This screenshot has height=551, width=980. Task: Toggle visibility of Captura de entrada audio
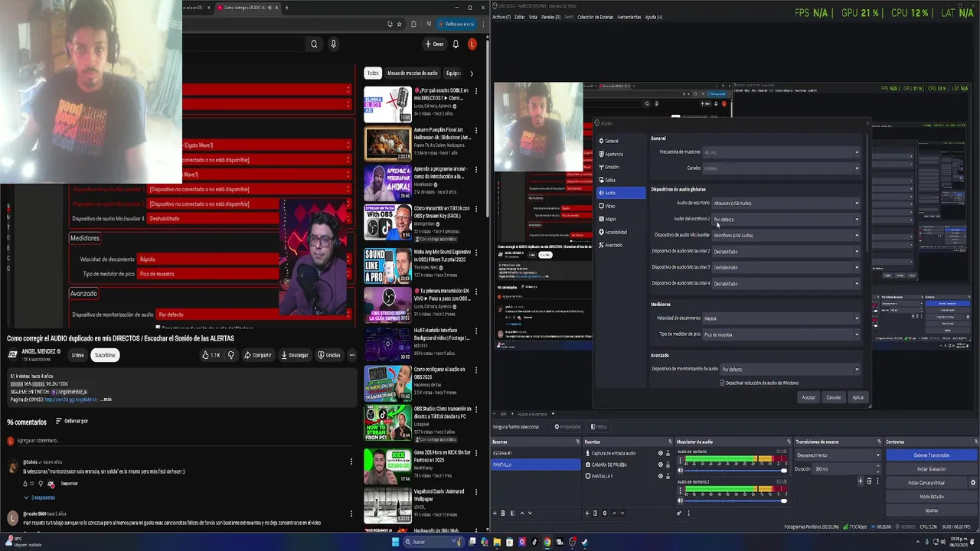[x=661, y=453]
